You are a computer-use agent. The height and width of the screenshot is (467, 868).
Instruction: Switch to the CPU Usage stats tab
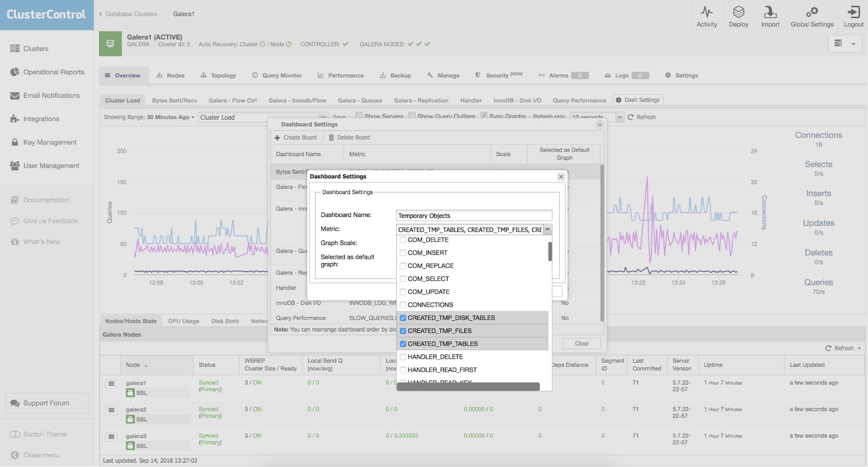point(184,321)
